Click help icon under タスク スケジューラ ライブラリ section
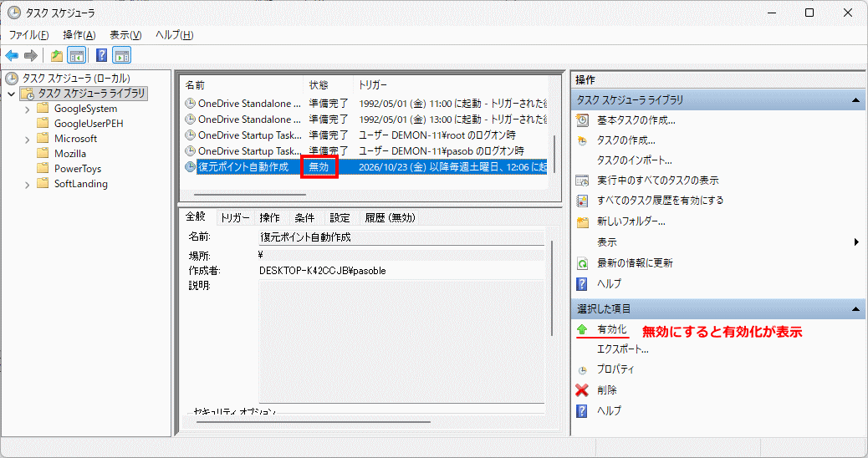Viewport: 868px width, 458px height. pyautogui.click(x=582, y=284)
